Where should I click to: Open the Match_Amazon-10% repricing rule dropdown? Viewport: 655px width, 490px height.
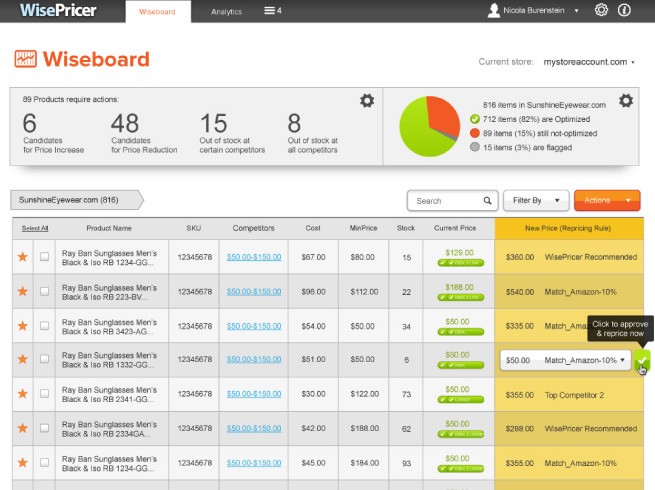tap(565, 360)
